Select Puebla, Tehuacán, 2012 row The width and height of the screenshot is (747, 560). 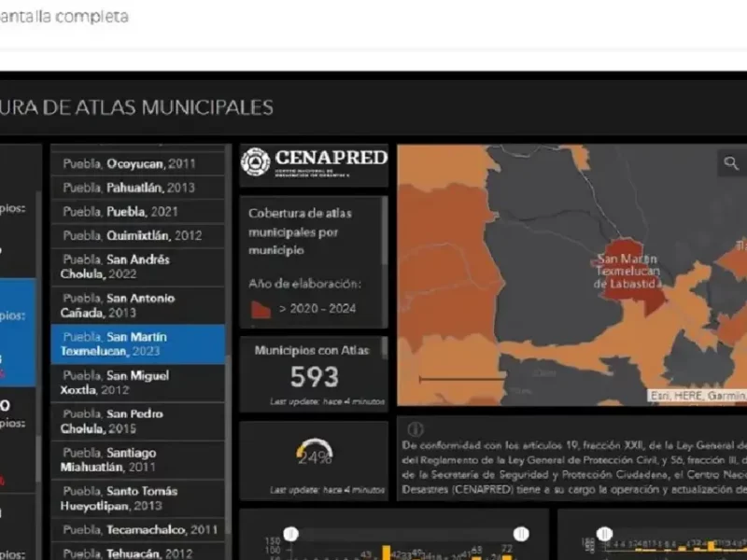[x=137, y=553]
